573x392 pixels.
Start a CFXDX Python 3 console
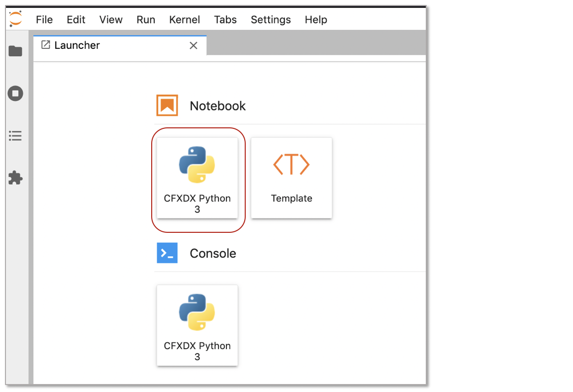197,325
